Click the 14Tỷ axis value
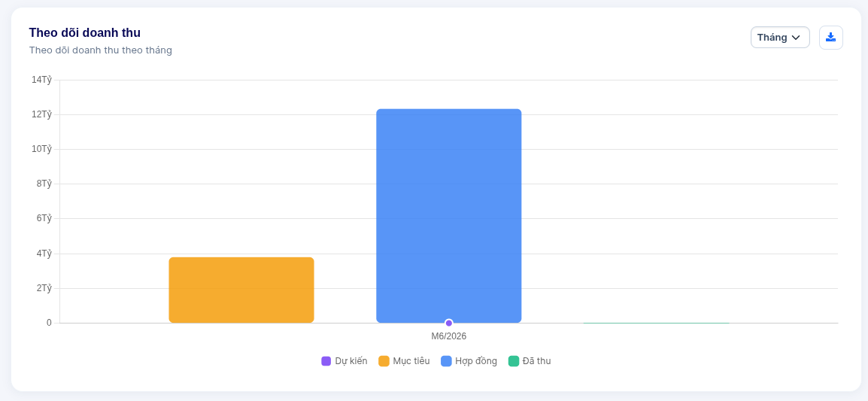 [41, 80]
